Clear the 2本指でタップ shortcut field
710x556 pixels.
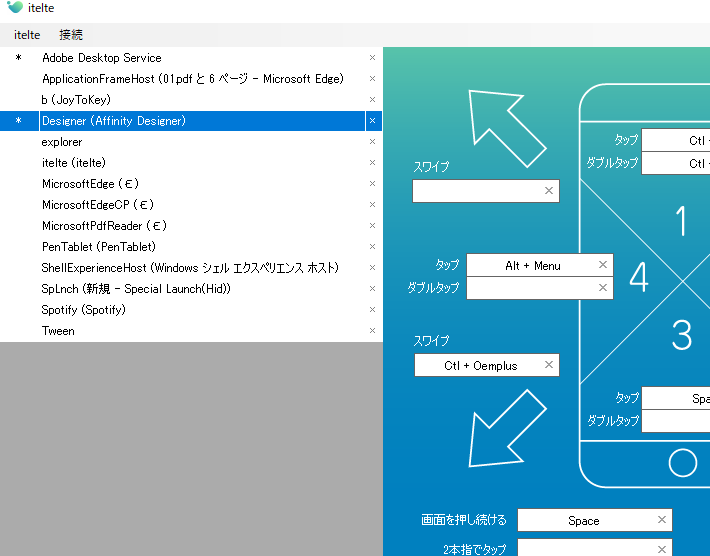[x=662, y=549]
